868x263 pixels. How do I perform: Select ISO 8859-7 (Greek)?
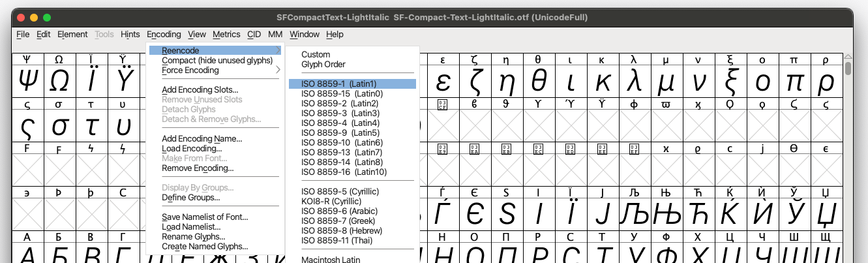tap(352, 221)
